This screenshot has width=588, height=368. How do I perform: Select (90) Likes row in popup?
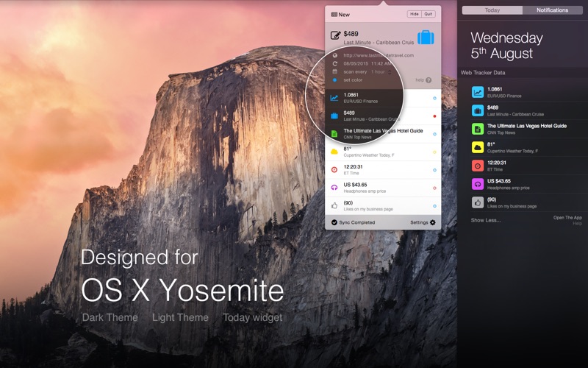tap(383, 206)
